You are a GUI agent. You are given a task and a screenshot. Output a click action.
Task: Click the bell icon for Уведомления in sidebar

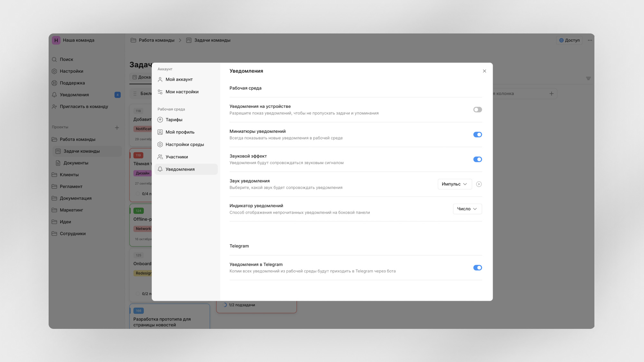click(x=54, y=95)
